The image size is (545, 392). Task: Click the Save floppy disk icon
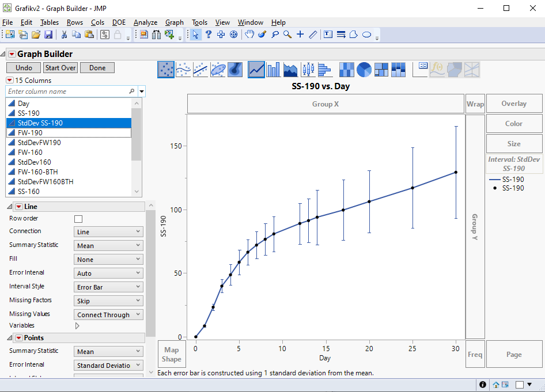(48, 35)
